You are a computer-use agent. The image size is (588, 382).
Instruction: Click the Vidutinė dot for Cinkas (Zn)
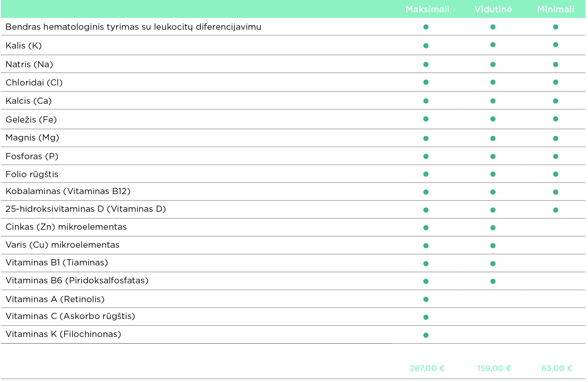click(493, 228)
